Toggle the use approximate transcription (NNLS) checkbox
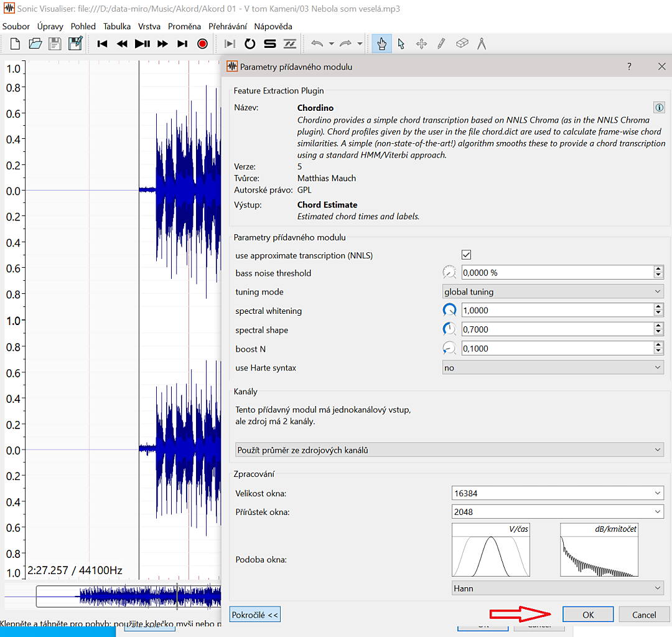The height and width of the screenshot is (637, 672). coord(466,255)
